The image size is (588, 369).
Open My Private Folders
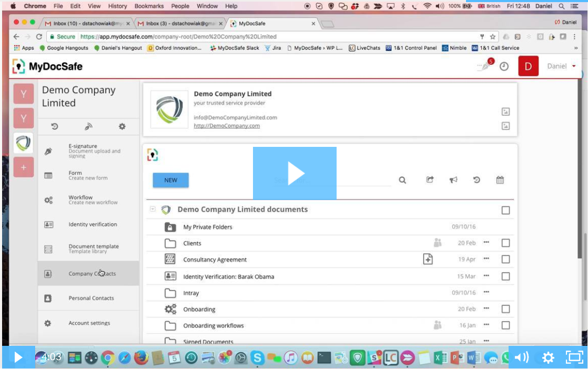click(207, 227)
